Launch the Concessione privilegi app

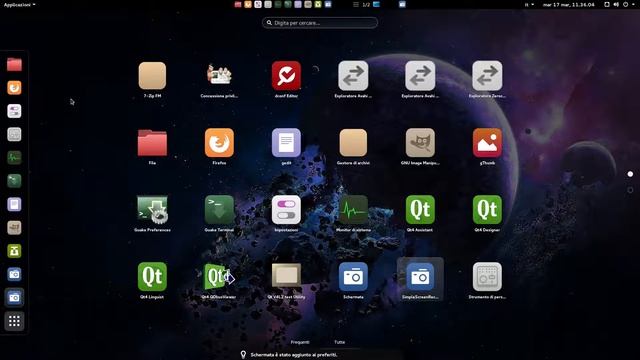pos(219,76)
